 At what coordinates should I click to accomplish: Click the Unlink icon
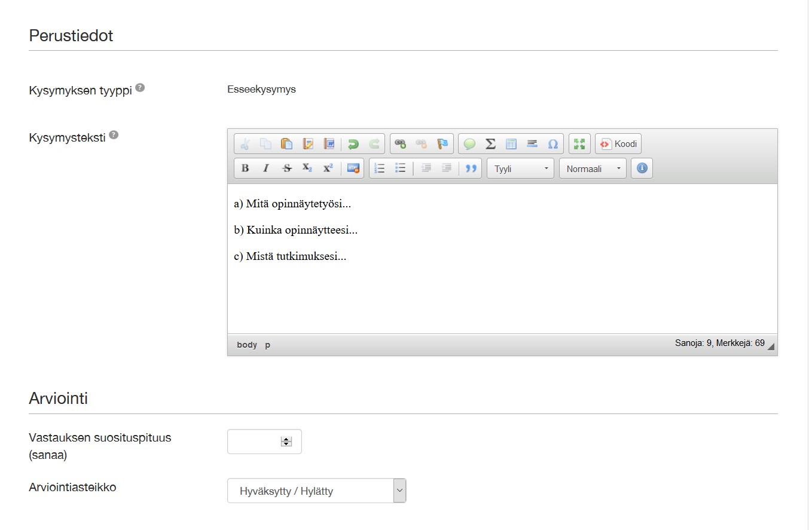[x=422, y=144]
